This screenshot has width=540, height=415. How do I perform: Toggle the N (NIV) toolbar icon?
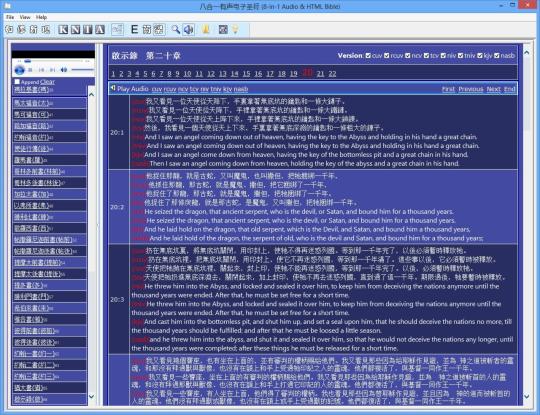pyautogui.click(x=75, y=30)
